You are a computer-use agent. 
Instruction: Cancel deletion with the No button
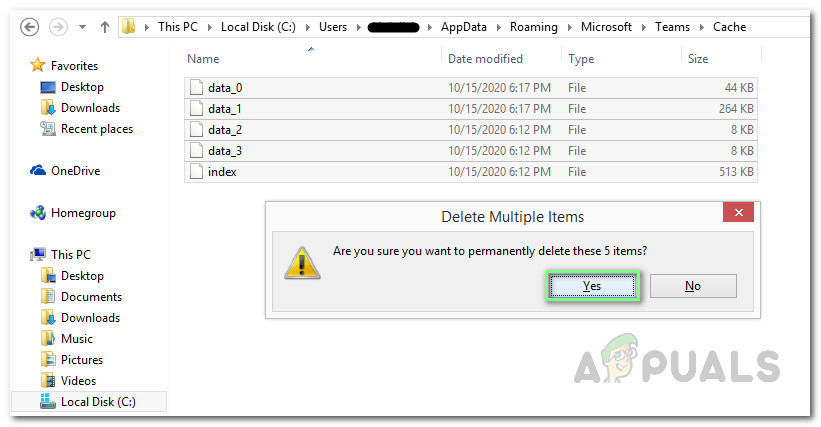[x=693, y=286]
